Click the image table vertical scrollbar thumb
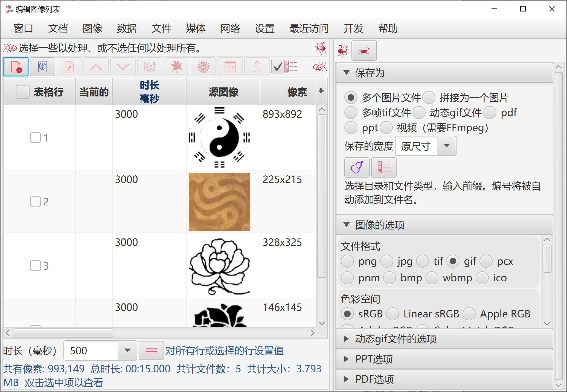Screen dimensions: 567x392 point(322,196)
